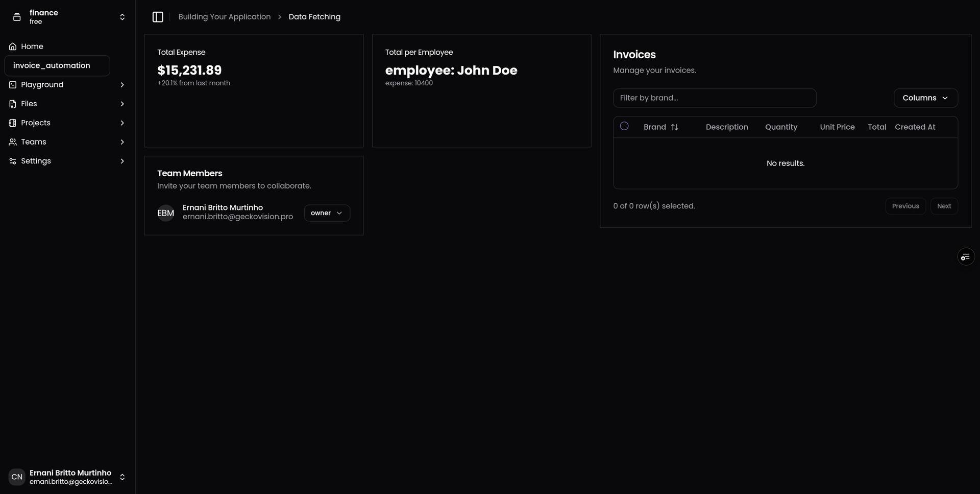Viewport: 980px width, 494px height.
Task: Click employee: John Doe heading
Action: (451, 70)
